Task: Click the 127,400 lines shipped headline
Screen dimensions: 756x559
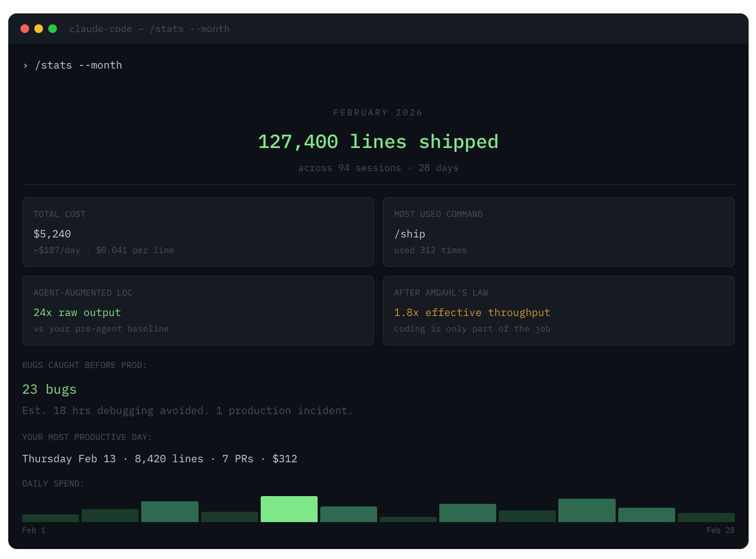Action: pyautogui.click(x=378, y=142)
